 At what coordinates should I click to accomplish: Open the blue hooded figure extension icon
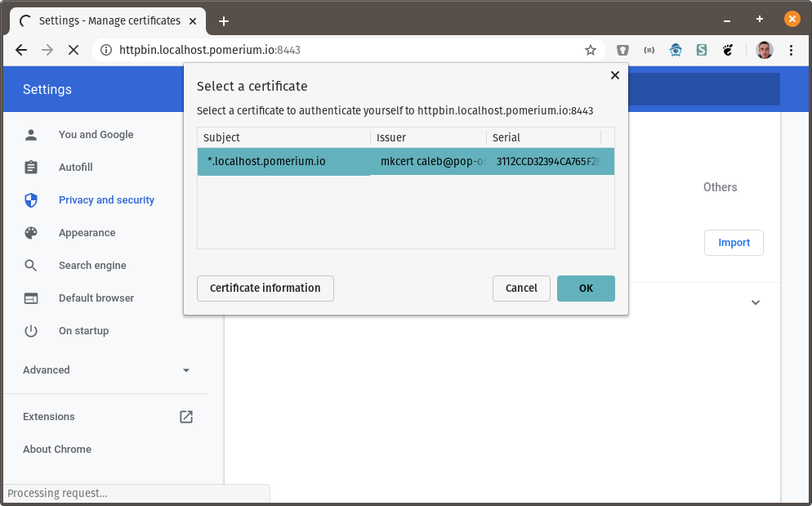point(676,50)
